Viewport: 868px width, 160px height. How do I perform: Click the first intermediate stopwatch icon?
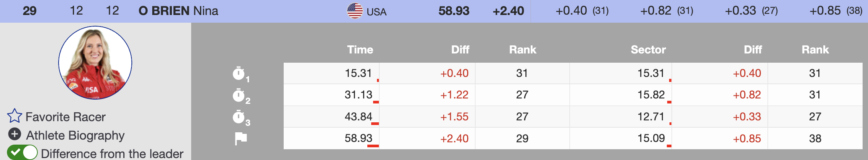point(239,73)
